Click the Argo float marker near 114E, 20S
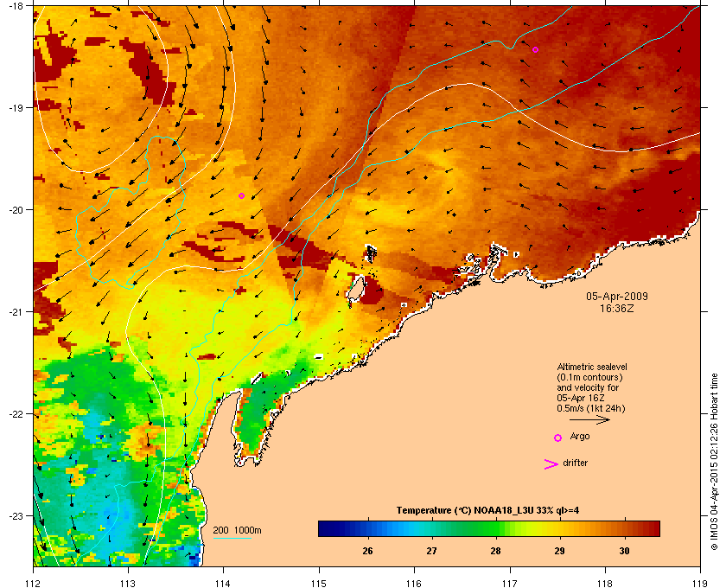 click(x=241, y=195)
